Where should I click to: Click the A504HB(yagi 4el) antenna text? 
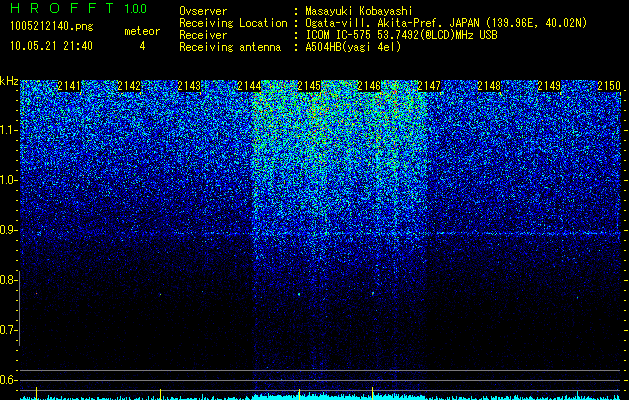tap(353, 47)
